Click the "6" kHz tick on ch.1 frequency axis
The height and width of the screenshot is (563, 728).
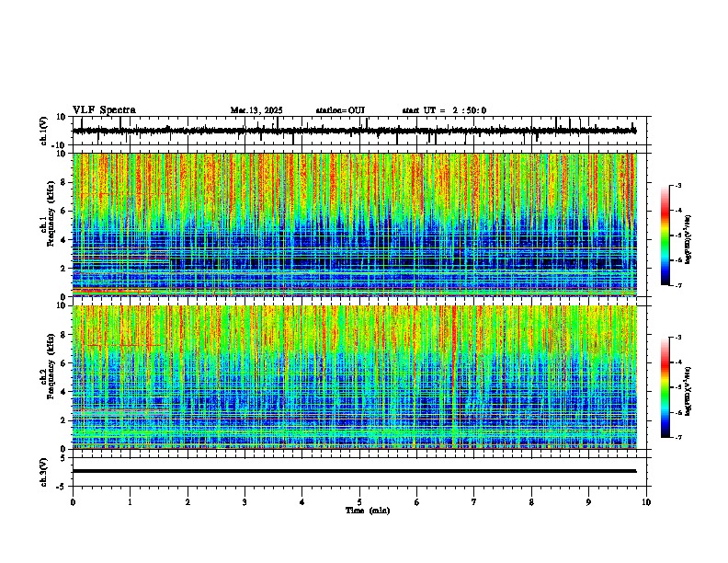[x=63, y=211]
